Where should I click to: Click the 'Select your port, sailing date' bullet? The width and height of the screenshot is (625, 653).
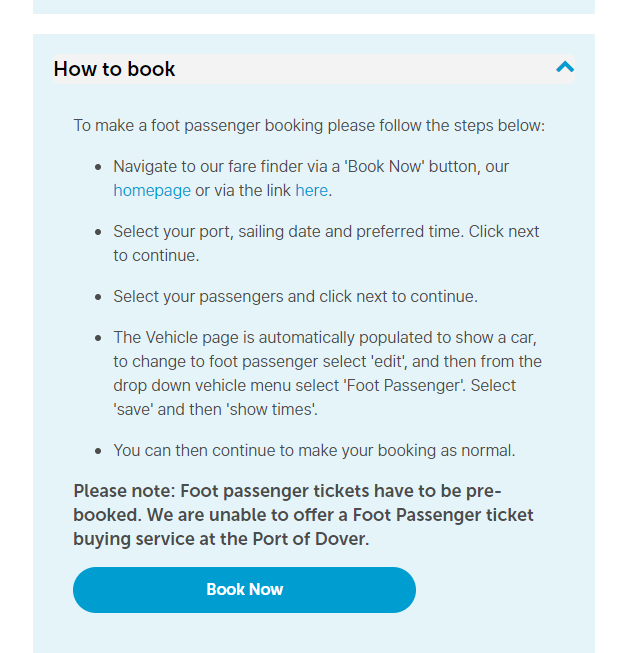point(326,243)
